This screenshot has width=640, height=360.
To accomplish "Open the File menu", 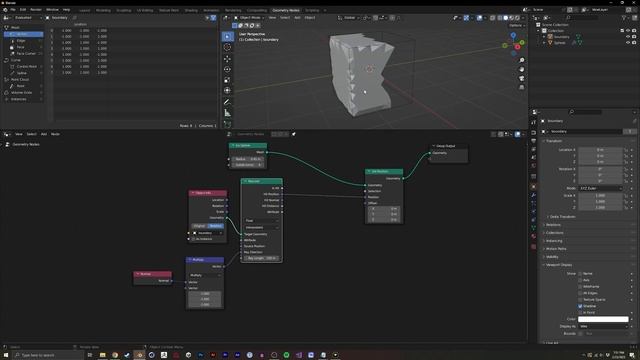I will [13, 10].
